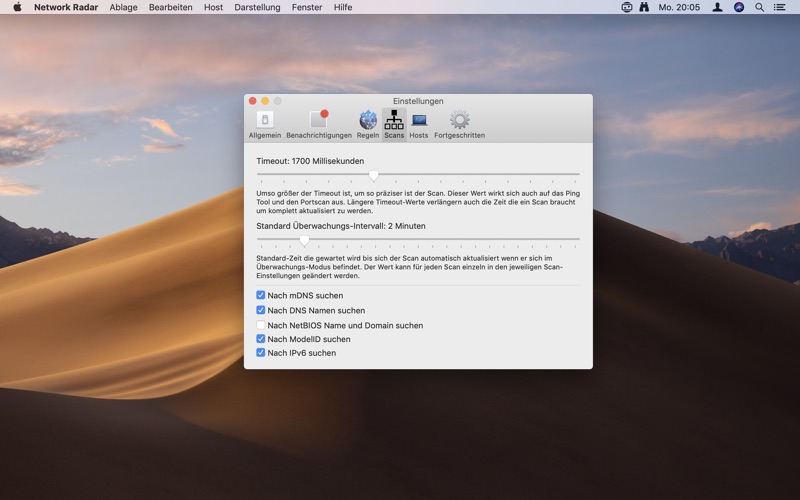Open Spotlight search magnifier

pyautogui.click(x=760, y=7)
